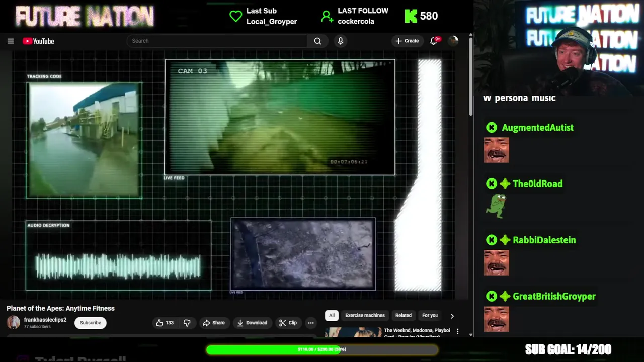Image resolution: width=644 pixels, height=362 pixels.
Task: Like the video with thumbs up
Action: (165, 323)
